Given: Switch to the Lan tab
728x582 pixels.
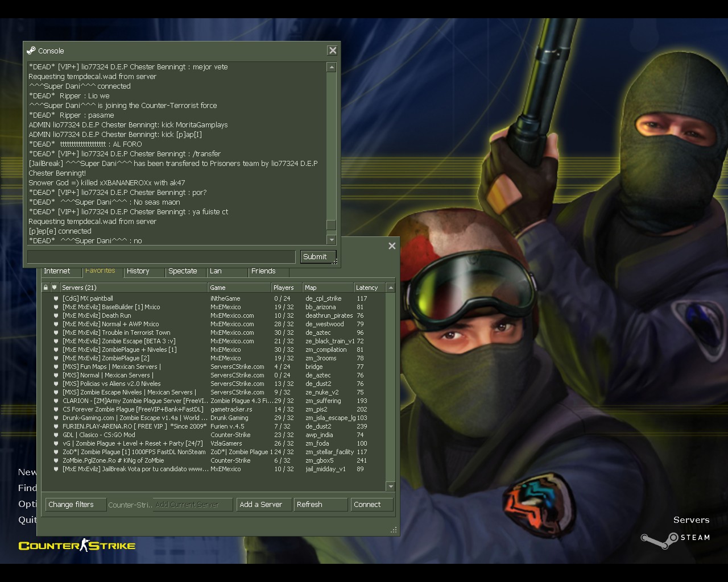Looking at the screenshot, I should coord(227,272).
